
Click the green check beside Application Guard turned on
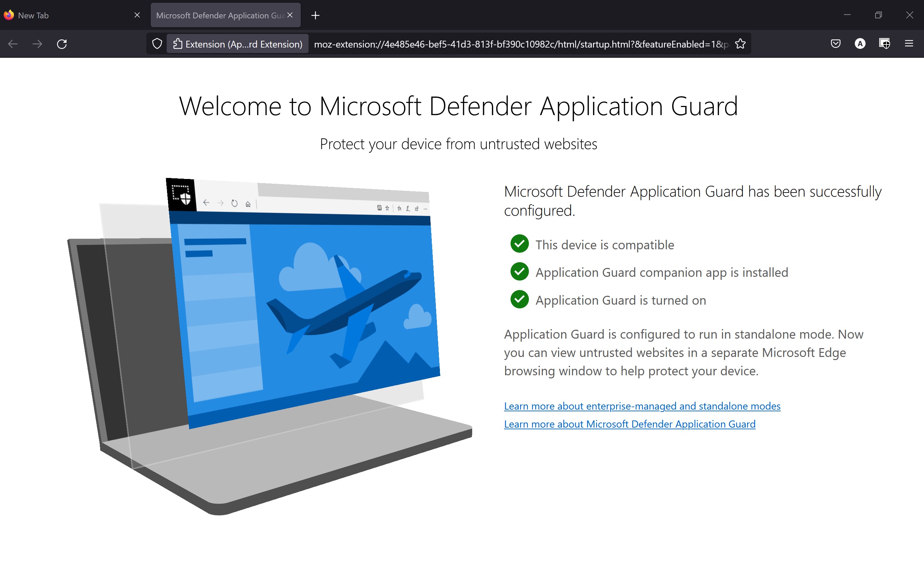[x=519, y=300]
